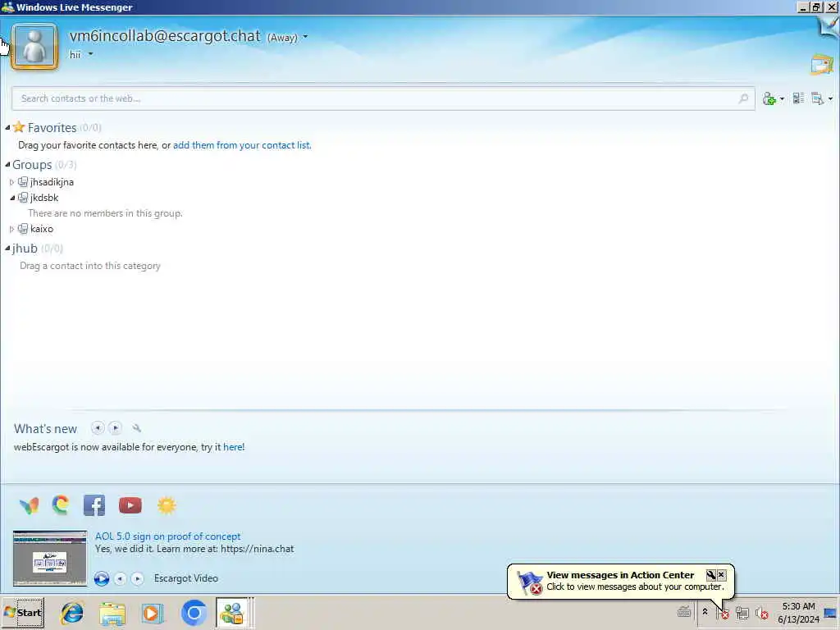Open 'AOL 5.0 sign on proof of concept' link
The image size is (840, 630).
pyautogui.click(x=167, y=536)
